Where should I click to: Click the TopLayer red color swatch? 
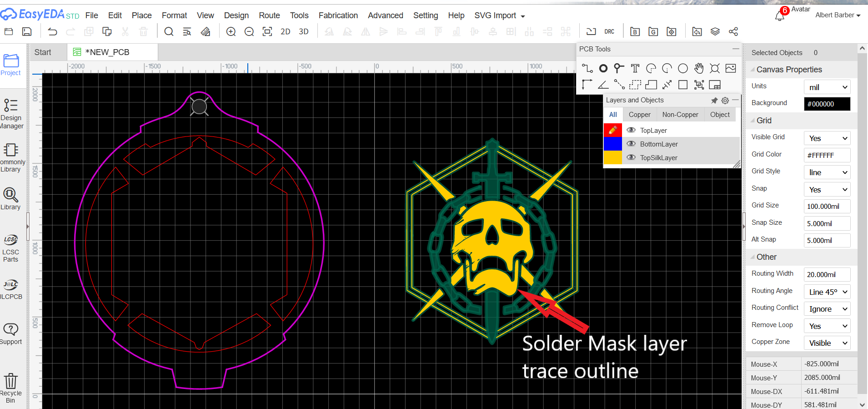(612, 130)
